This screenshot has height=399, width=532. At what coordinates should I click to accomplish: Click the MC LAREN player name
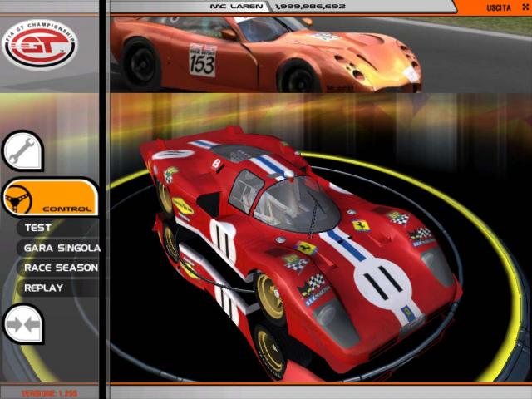(236, 7)
